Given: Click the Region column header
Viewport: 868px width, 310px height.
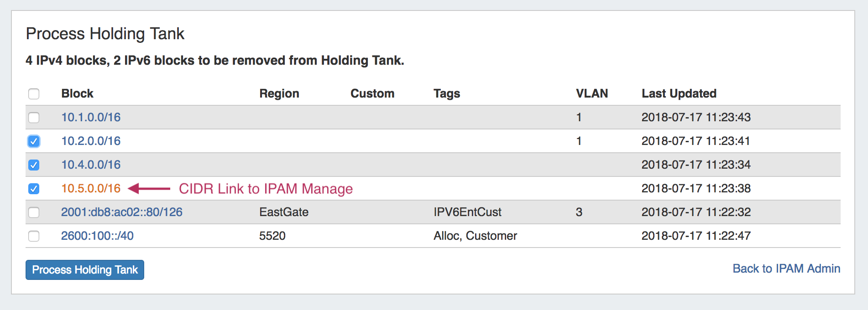Looking at the screenshot, I should click(279, 94).
